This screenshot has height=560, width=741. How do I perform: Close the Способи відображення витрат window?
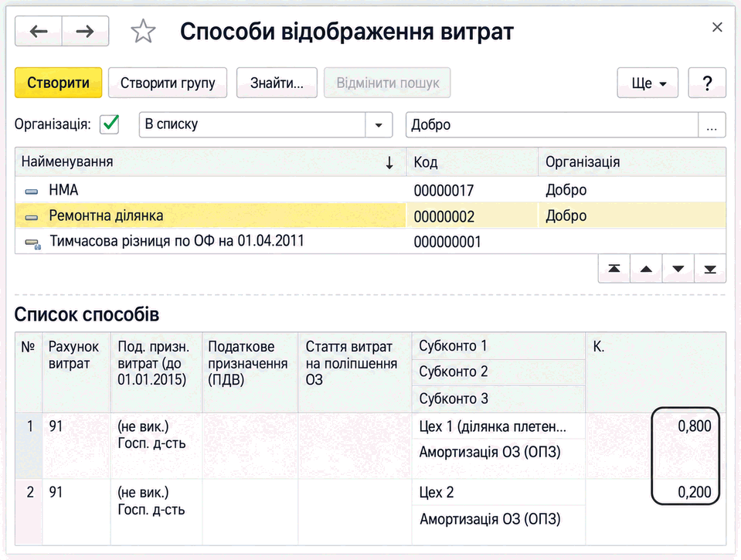click(x=717, y=27)
